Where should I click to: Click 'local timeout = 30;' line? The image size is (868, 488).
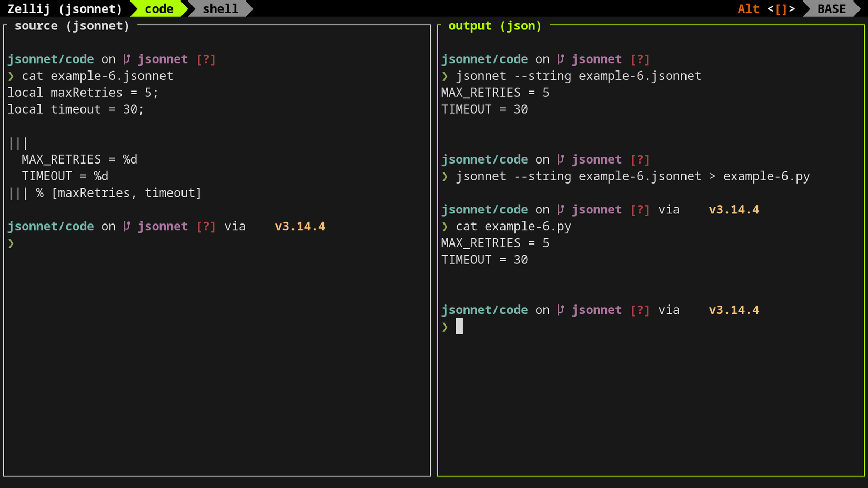click(76, 109)
